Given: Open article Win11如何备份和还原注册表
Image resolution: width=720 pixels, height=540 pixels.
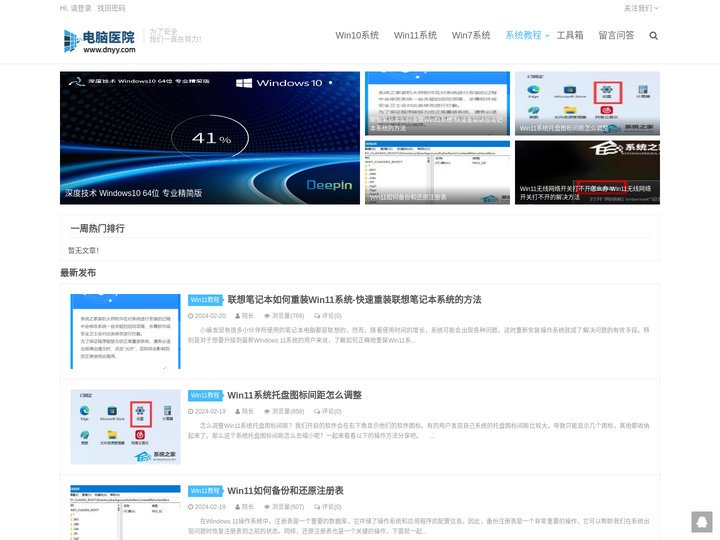Looking at the screenshot, I should coord(285,490).
